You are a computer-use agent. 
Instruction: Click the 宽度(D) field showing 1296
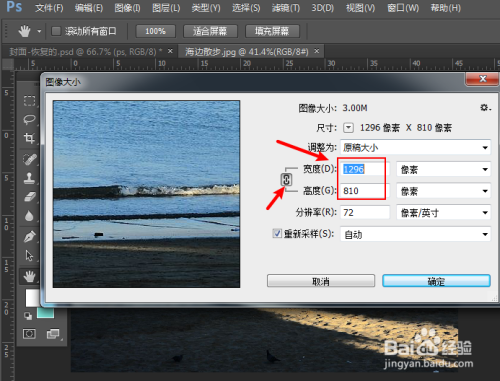(365, 169)
